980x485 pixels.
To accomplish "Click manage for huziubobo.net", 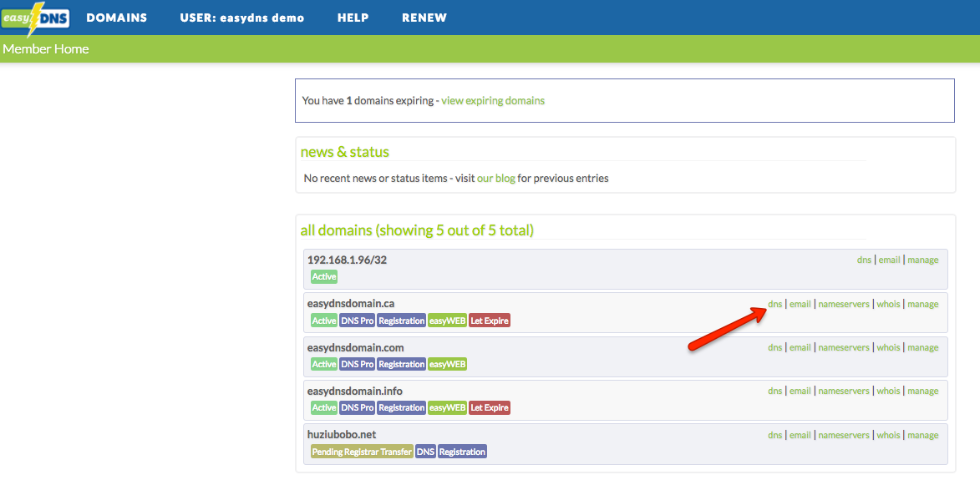I will click(923, 435).
